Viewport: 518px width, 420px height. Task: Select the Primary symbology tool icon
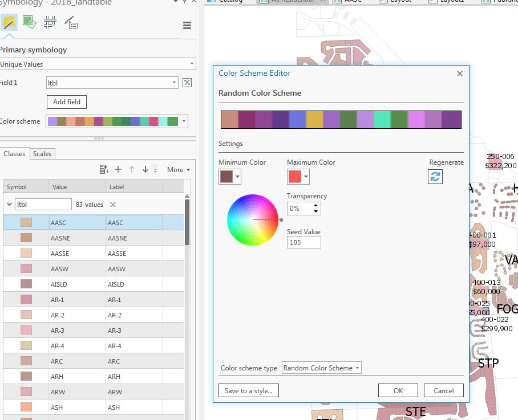10,23
